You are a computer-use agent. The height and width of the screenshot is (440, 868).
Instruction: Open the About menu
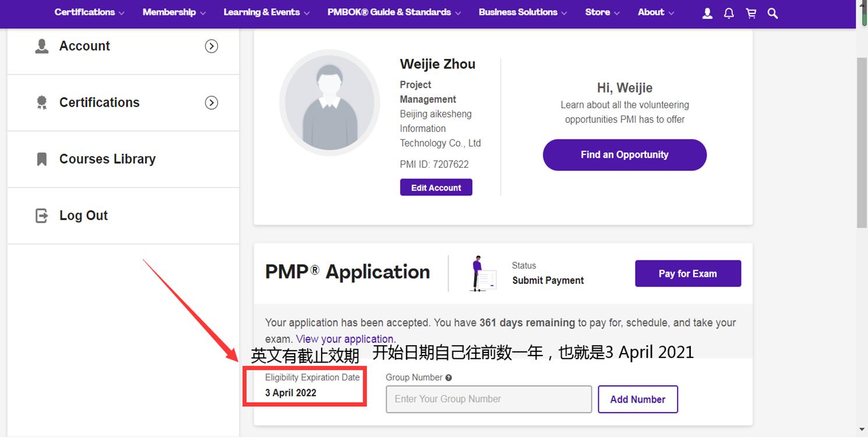651,12
